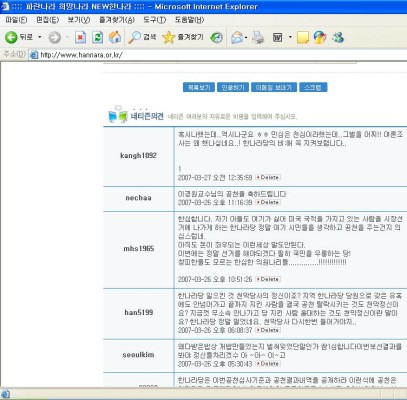Open 즐겨찾기 favorites star in toolbar
407x400 pixels.
tap(183, 37)
